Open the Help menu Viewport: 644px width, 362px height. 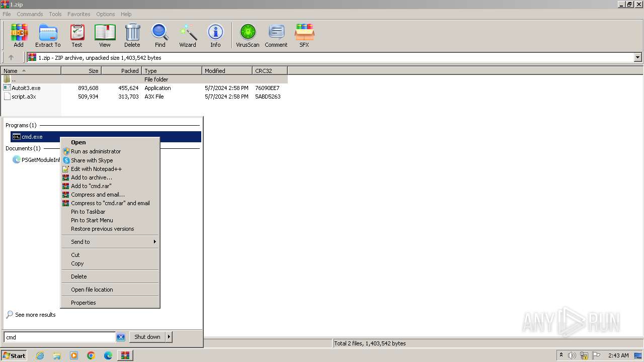(x=126, y=14)
